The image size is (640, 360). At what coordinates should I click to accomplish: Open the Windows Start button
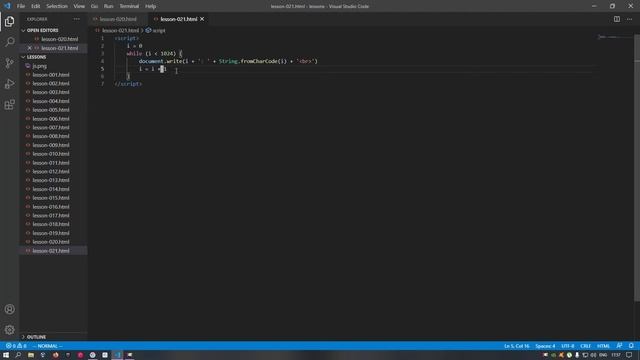(6, 355)
